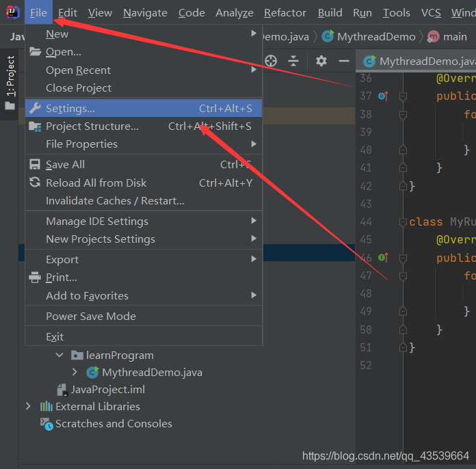Click line number 52 in gutter

(366, 365)
